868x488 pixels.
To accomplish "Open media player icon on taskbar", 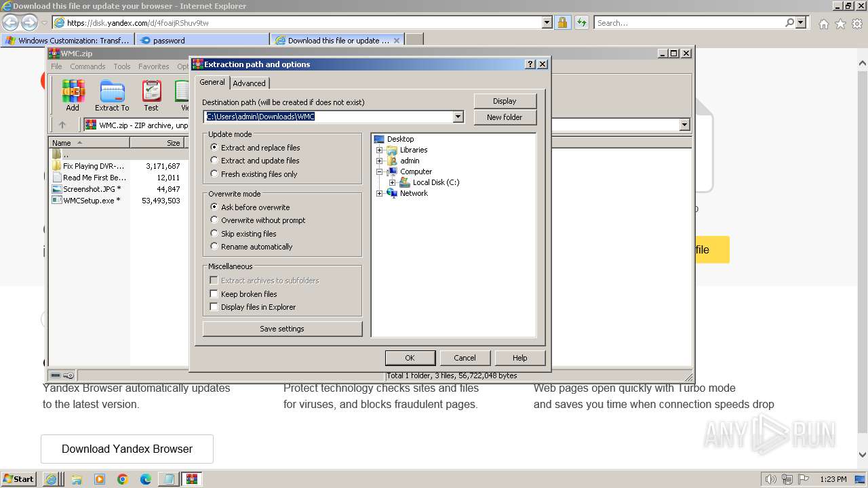I will (x=100, y=479).
